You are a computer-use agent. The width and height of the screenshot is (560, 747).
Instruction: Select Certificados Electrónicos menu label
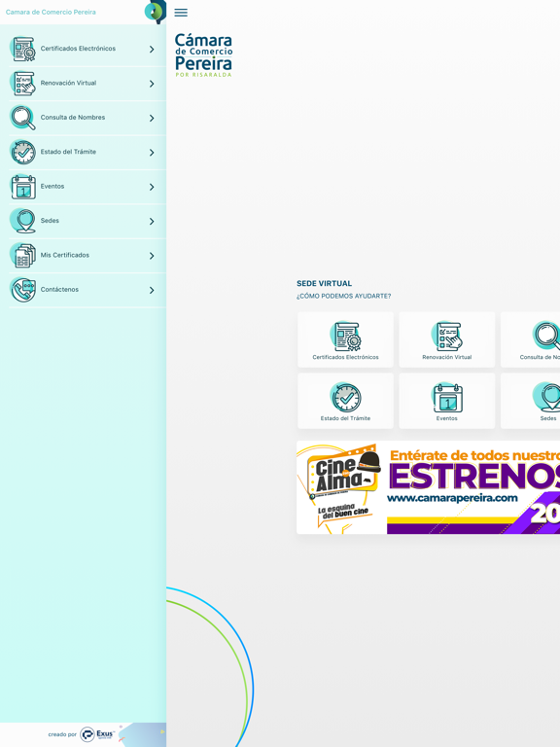(78, 49)
